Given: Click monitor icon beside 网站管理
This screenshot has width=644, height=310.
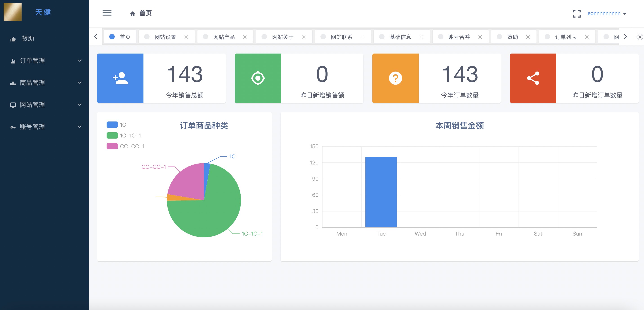Looking at the screenshot, I should [13, 105].
